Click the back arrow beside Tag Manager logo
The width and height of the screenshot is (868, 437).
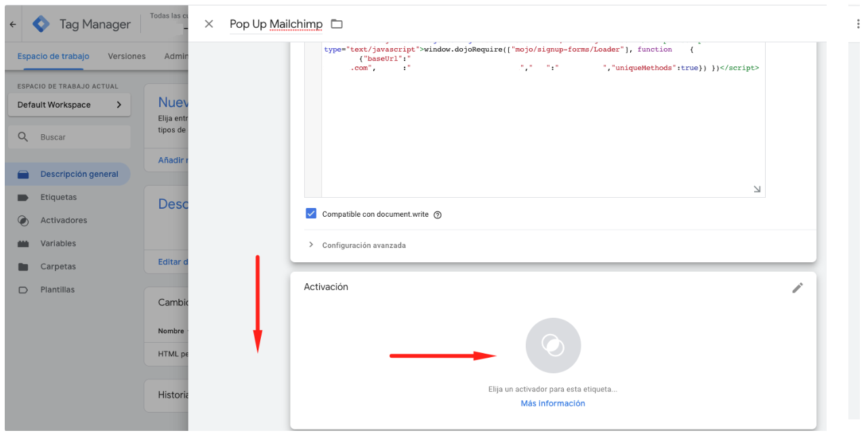tap(12, 24)
